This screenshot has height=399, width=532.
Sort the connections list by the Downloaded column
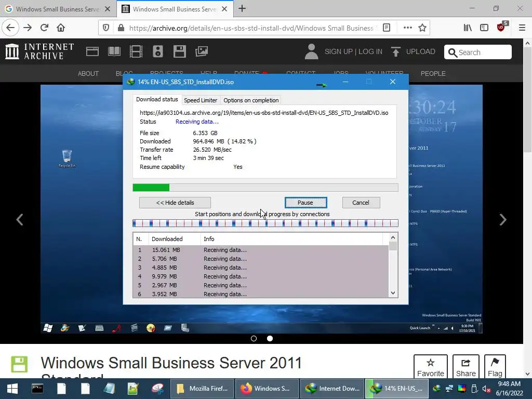pos(174,239)
